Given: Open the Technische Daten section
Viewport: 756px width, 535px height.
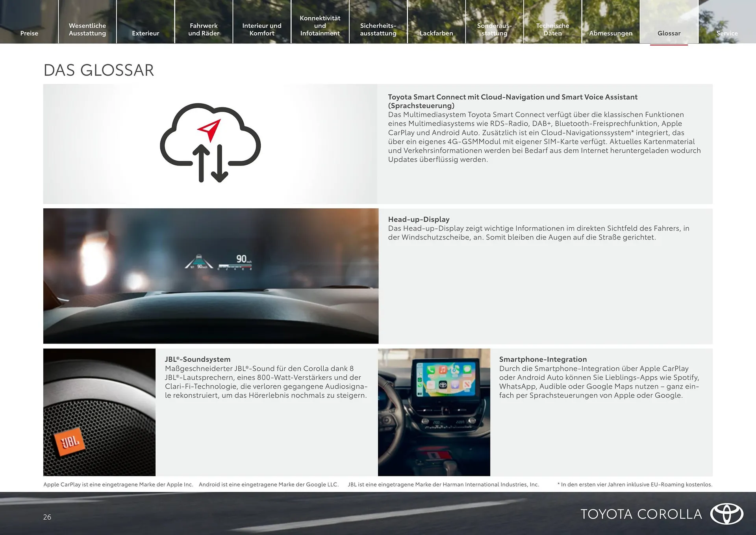Looking at the screenshot, I should coord(552,30).
